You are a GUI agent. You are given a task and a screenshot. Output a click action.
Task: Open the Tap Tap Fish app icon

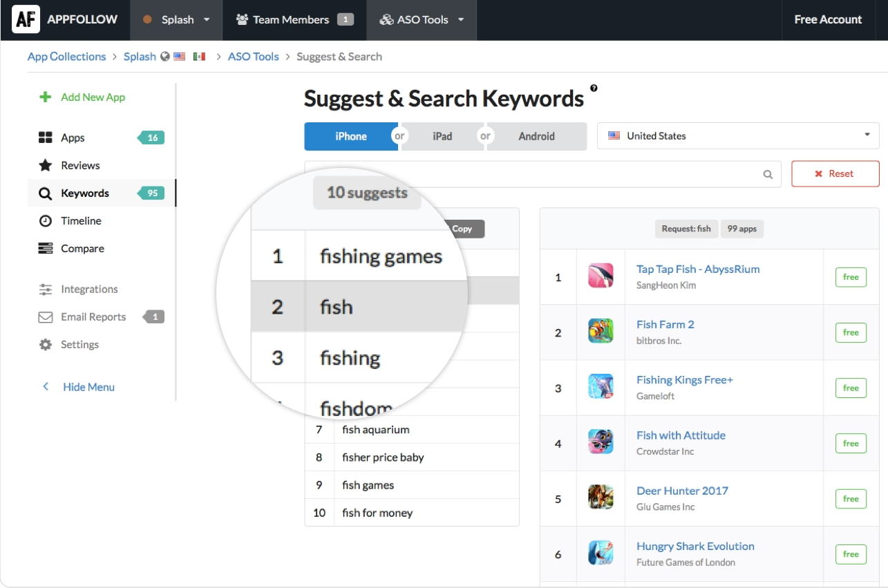click(601, 276)
